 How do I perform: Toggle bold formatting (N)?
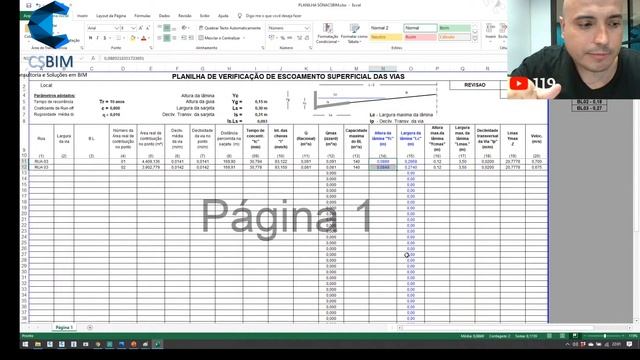90,38
